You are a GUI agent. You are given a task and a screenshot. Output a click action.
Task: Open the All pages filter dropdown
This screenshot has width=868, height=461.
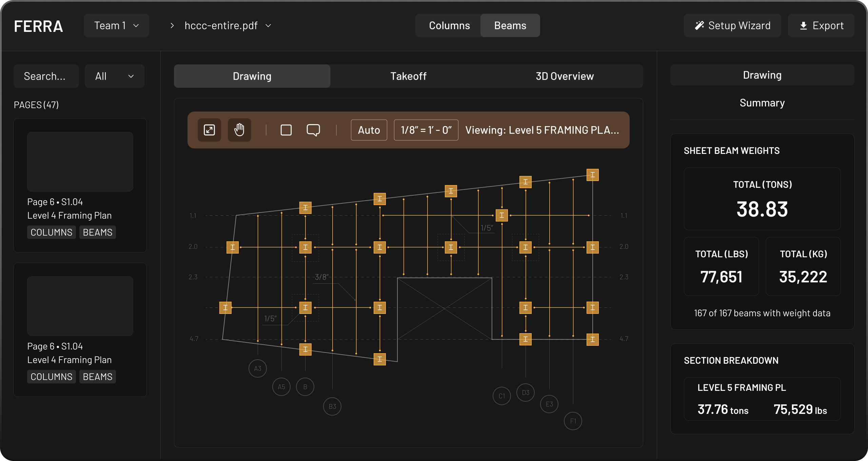click(x=114, y=76)
